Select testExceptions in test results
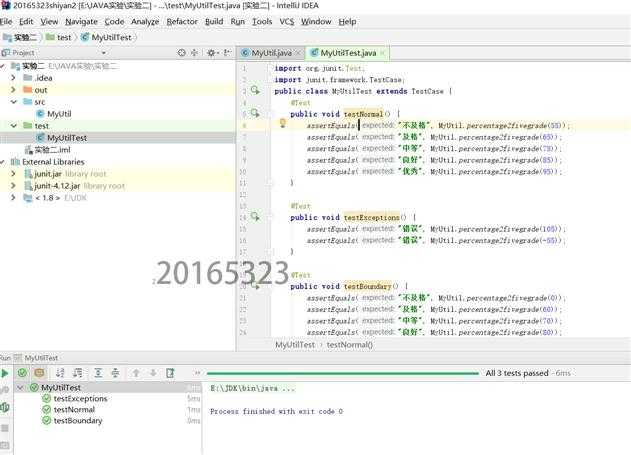The width and height of the screenshot is (631, 455). click(x=80, y=398)
